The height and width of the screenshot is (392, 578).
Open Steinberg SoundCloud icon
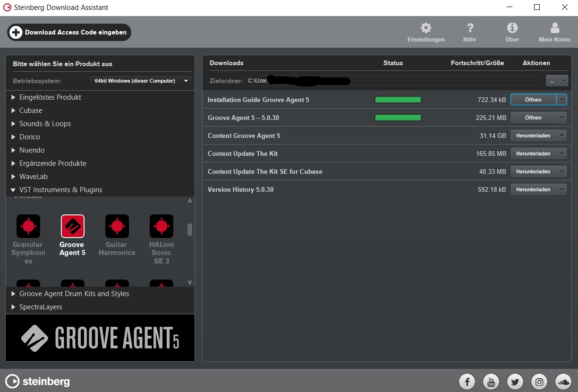tap(563, 382)
